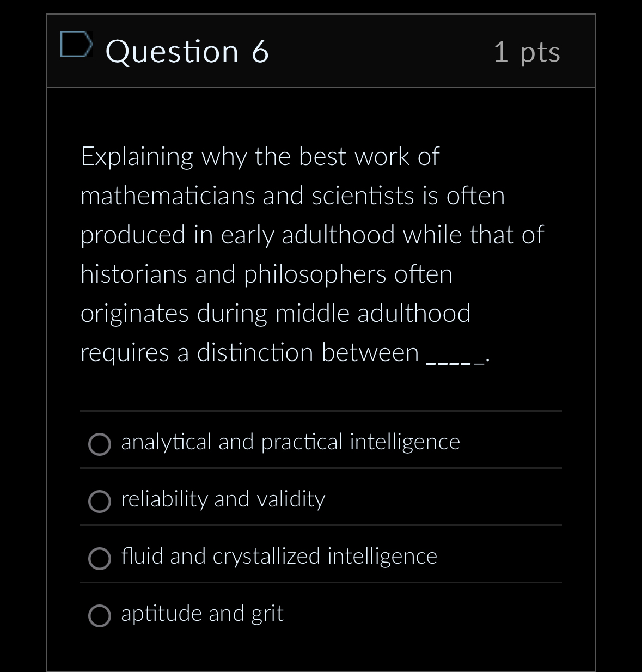Click the blank line in the question sentence
The height and width of the screenshot is (672, 642).
tap(453, 359)
